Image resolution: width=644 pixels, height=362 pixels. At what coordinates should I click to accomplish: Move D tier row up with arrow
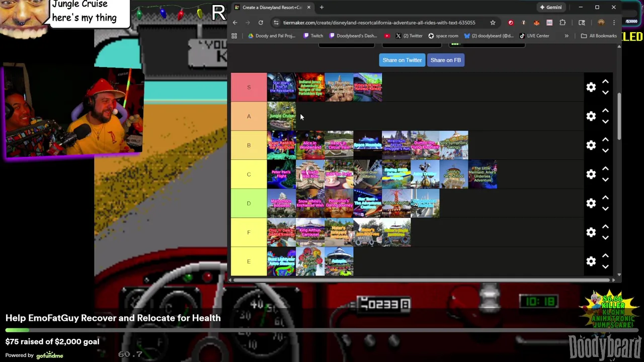pyautogui.click(x=605, y=198)
